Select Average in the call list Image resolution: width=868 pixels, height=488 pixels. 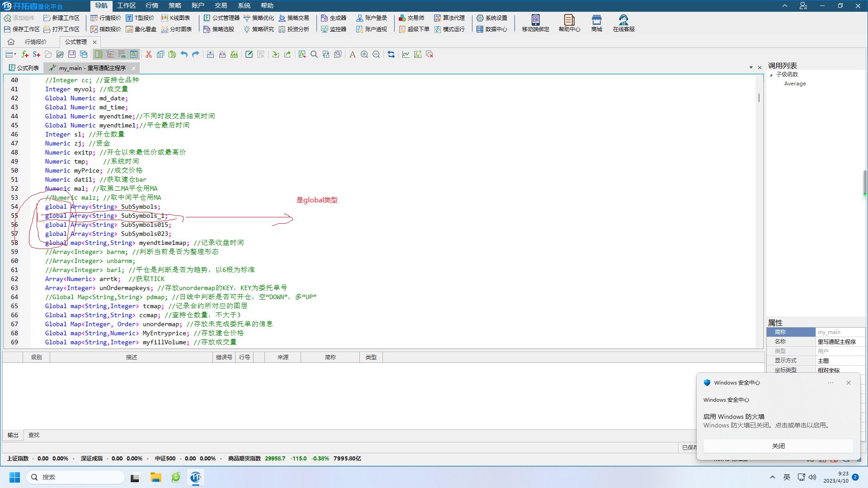point(795,84)
